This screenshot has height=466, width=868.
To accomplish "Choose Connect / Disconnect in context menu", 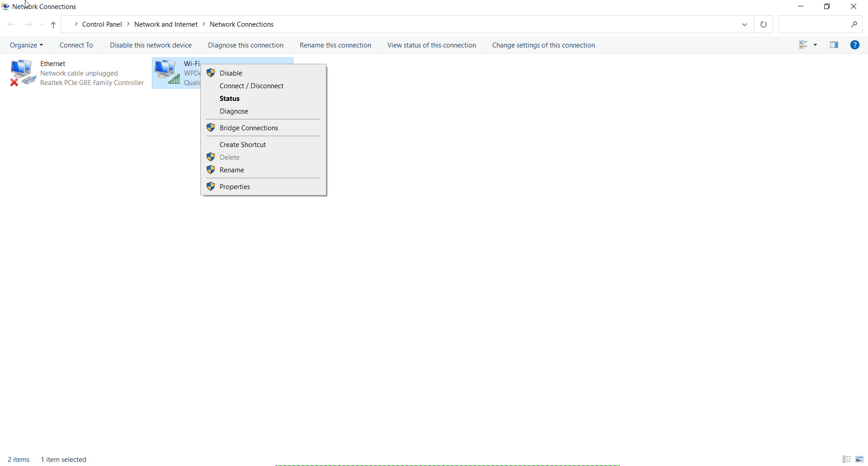I will click(x=263, y=86).
